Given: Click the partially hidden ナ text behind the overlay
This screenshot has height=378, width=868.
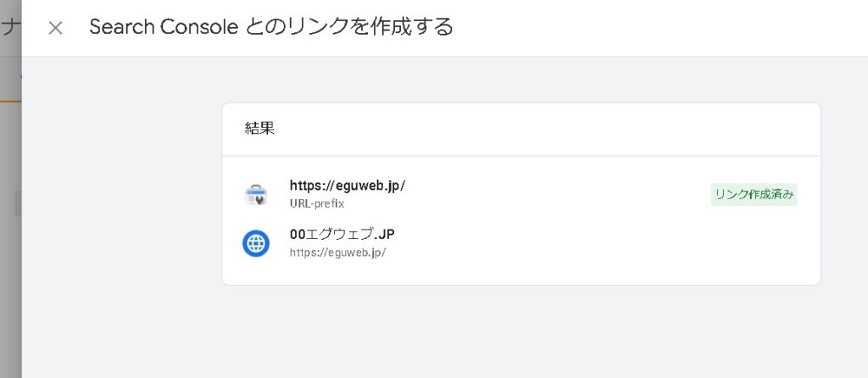Looking at the screenshot, I should click(8, 27).
